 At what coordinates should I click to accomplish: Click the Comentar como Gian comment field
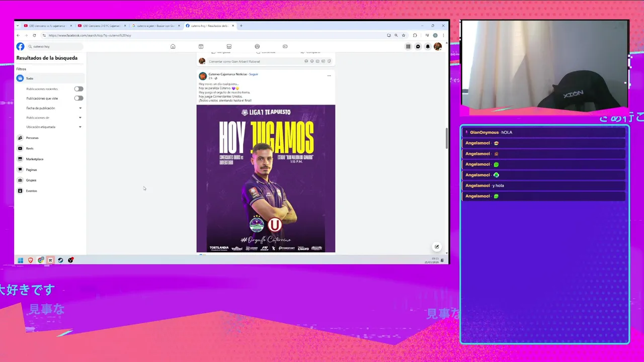coord(270,61)
